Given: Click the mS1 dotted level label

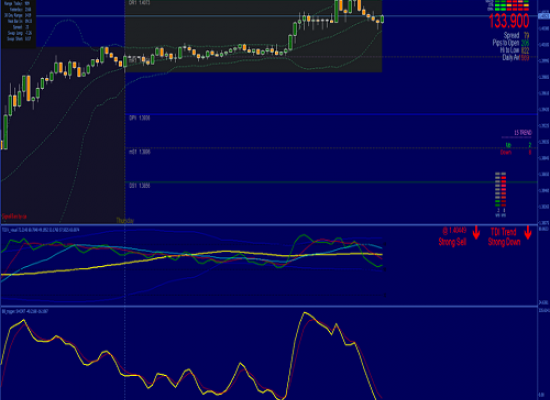Looking at the screenshot, I should 140,152.
